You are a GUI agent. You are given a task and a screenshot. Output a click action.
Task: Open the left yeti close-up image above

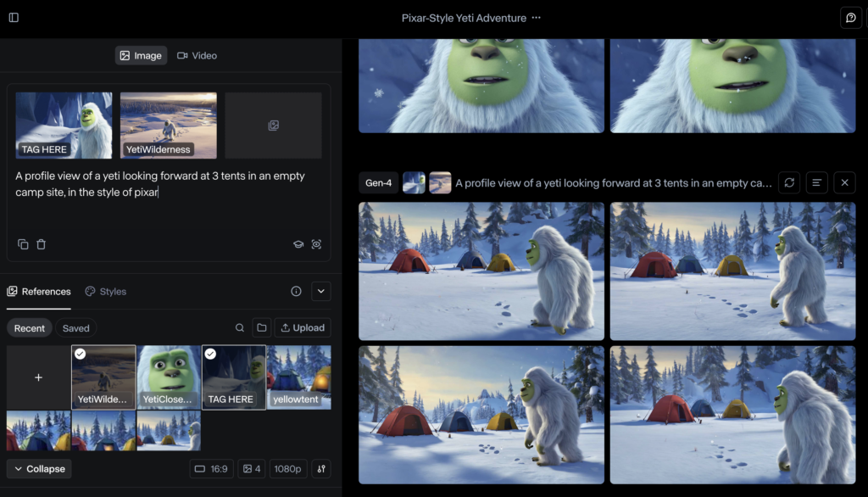click(481, 86)
